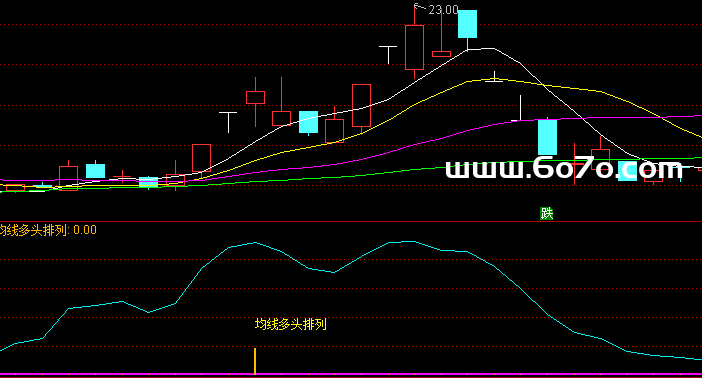Click the lowest white T-shaped candle on the left
The height and width of the screenshot is (378, 702).
point(228,122)
